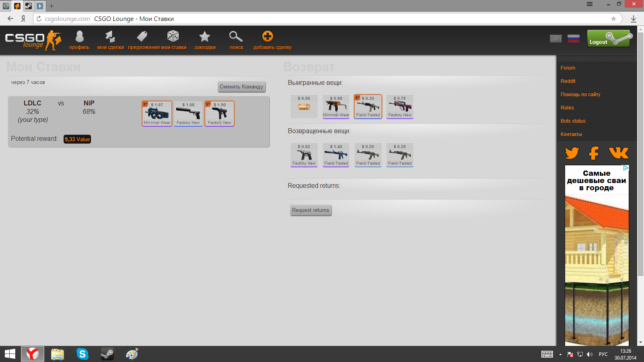Switch to the Steam browser tab

(x=29, y=6)
